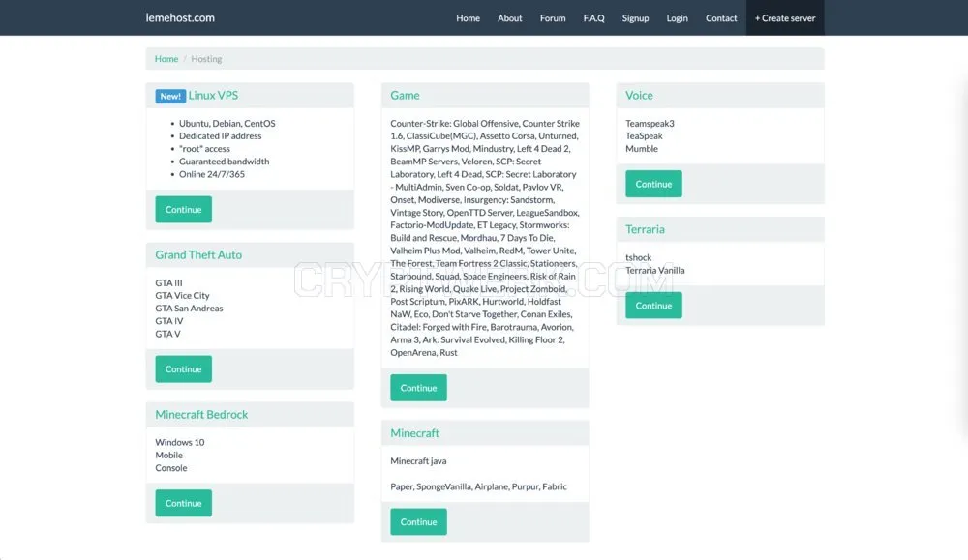Click Continue in the Minecraft Bedrock card

[x=183, y=503]
